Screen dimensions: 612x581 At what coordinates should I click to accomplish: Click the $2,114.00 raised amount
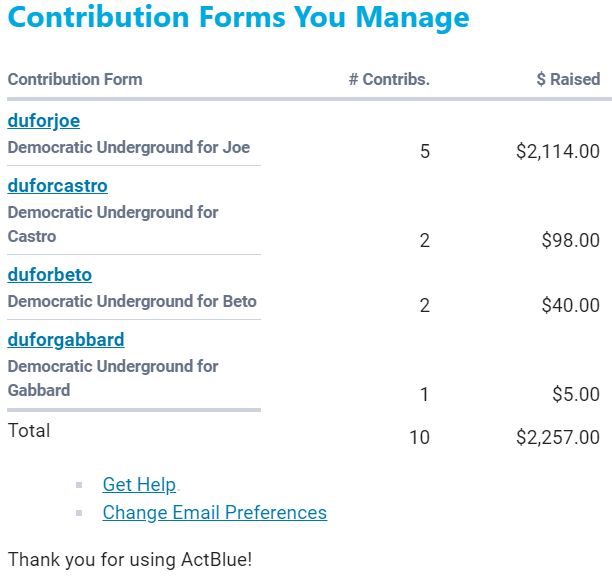558,152
